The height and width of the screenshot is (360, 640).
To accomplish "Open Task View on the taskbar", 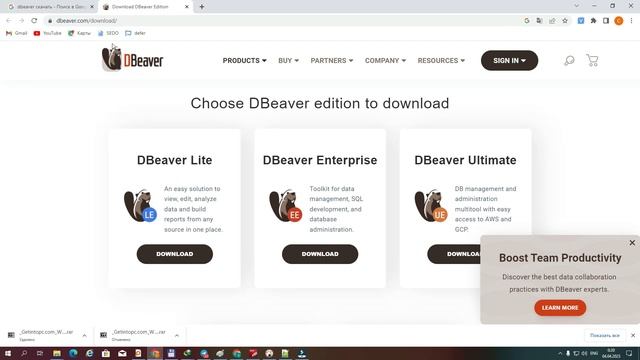I will [40, 353].
